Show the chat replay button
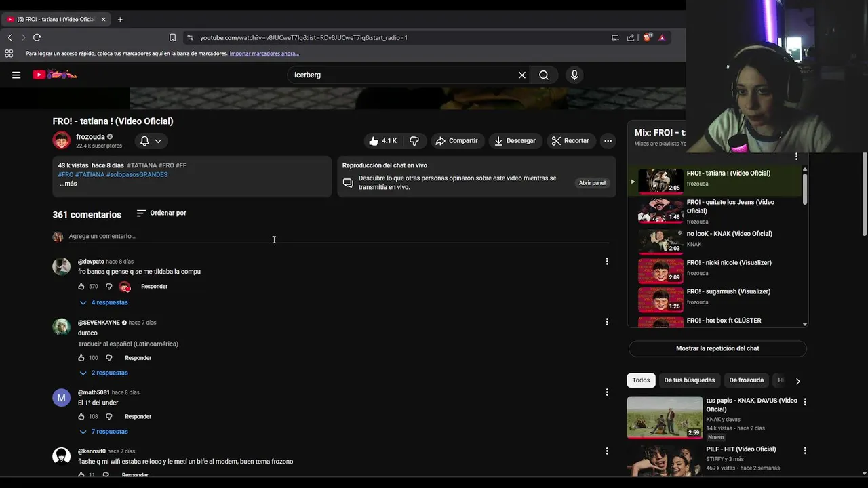 pos(717,349)
